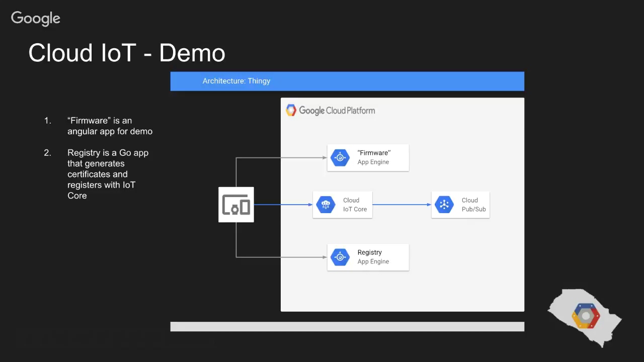644x362 pixels.
Task: Select the Cloud IoT Core hexagon icon
Action: (x=326, y=205)
